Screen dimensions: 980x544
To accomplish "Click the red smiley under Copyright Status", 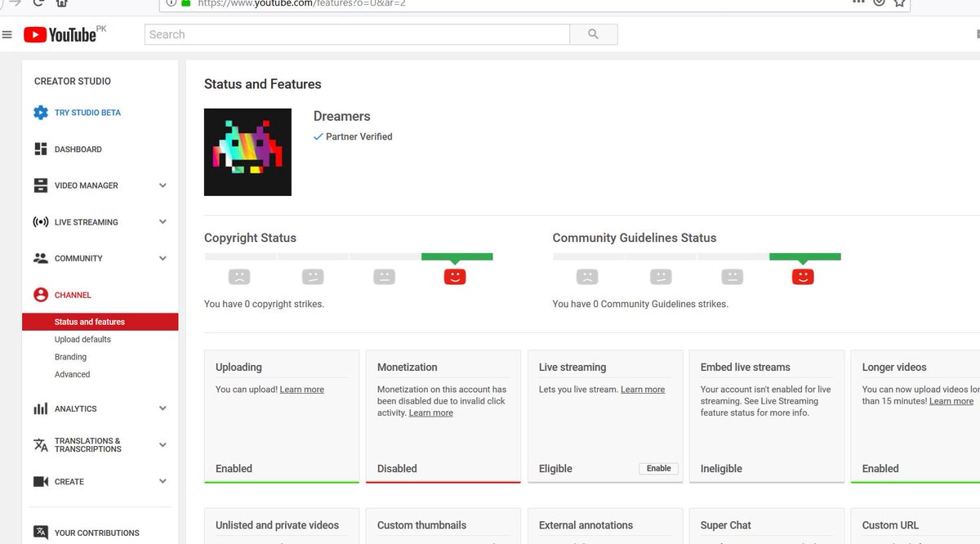I will click(x=455, y=277).
